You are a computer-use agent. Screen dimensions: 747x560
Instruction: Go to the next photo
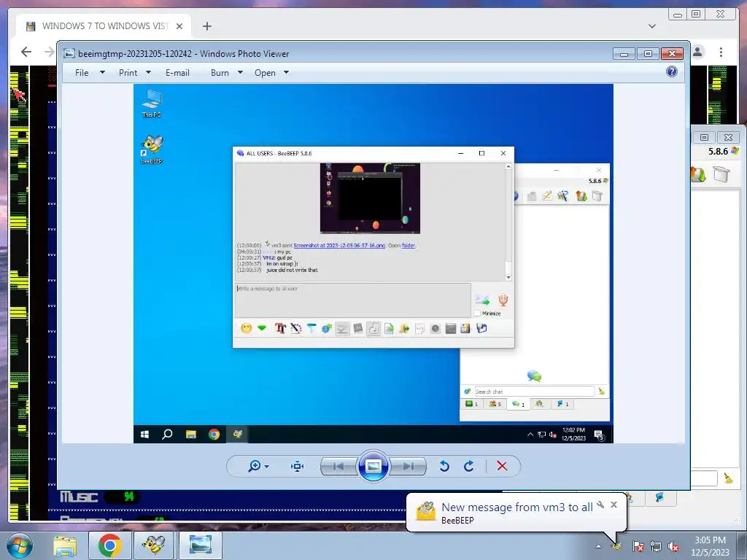(x=409, y=466)
